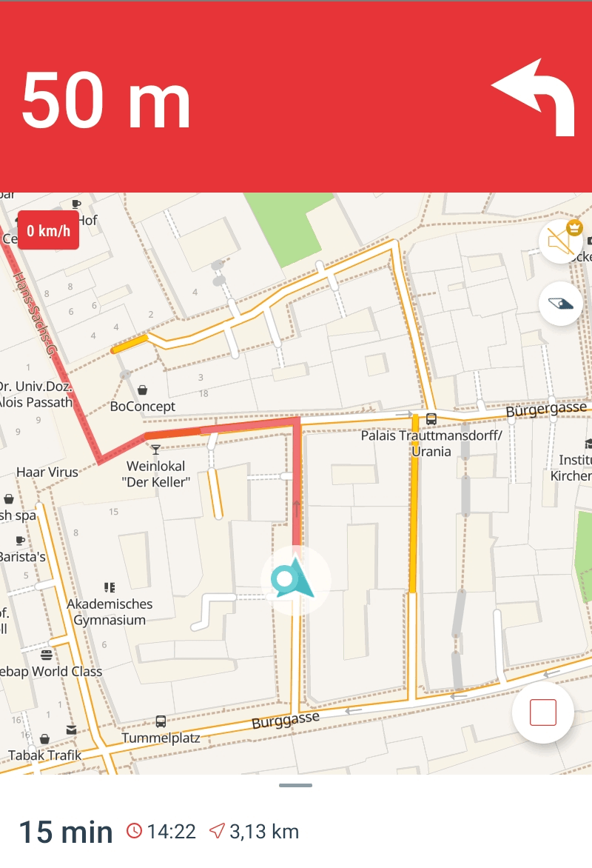Viewport: 592px width, 868px height.
Task: Tap the 15 min remaining time
Action: coord(66,832)
